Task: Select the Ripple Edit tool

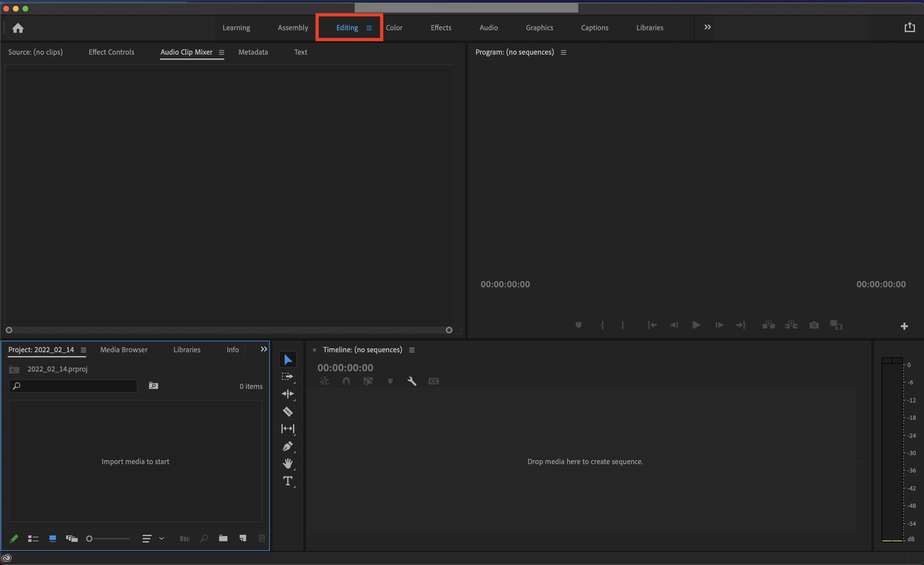Action: click(288, 394)
